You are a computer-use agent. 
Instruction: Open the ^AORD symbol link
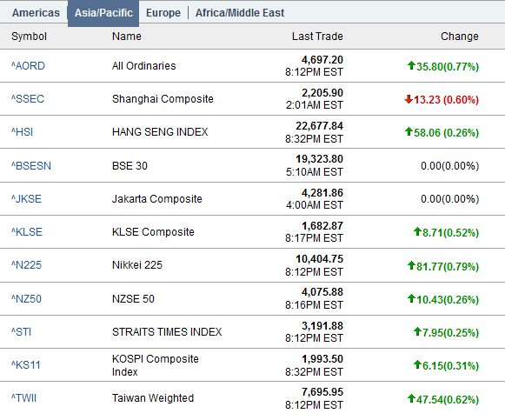pyautogui.click(x=28, y=66)
